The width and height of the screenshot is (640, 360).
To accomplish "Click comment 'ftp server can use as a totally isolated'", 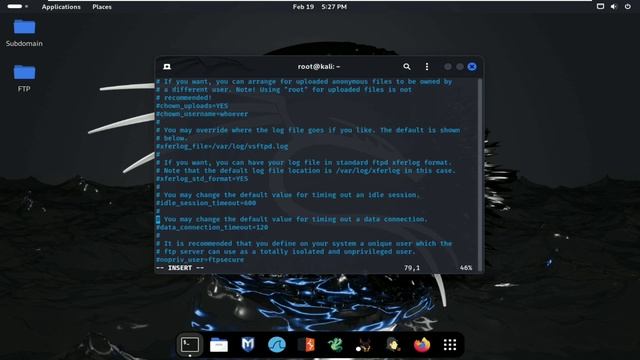I will pos(286,251).
